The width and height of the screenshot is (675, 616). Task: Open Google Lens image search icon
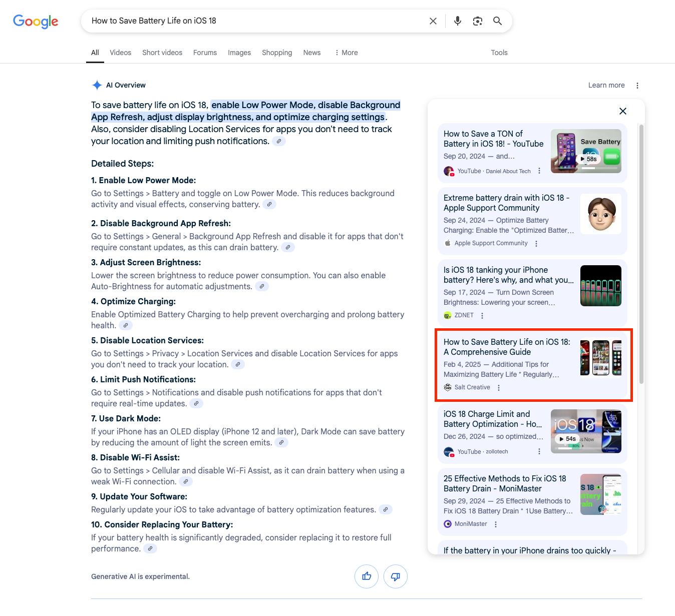click(478, 21)
